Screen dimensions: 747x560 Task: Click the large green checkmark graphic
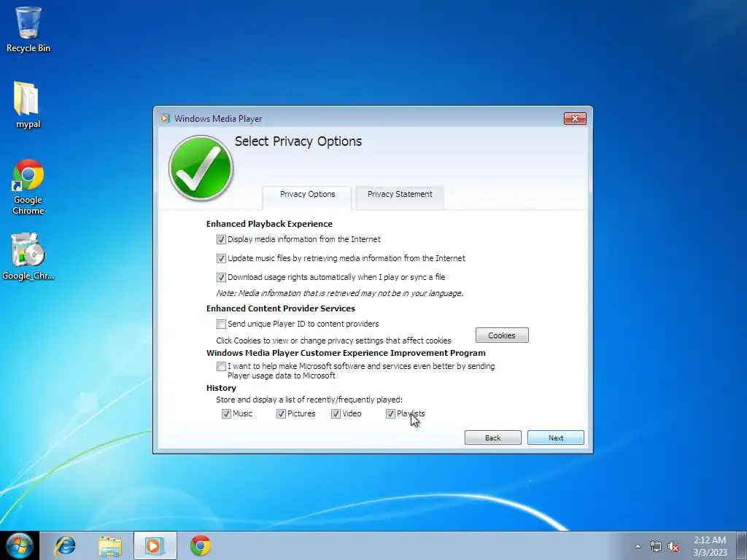(x=201, y=168)
